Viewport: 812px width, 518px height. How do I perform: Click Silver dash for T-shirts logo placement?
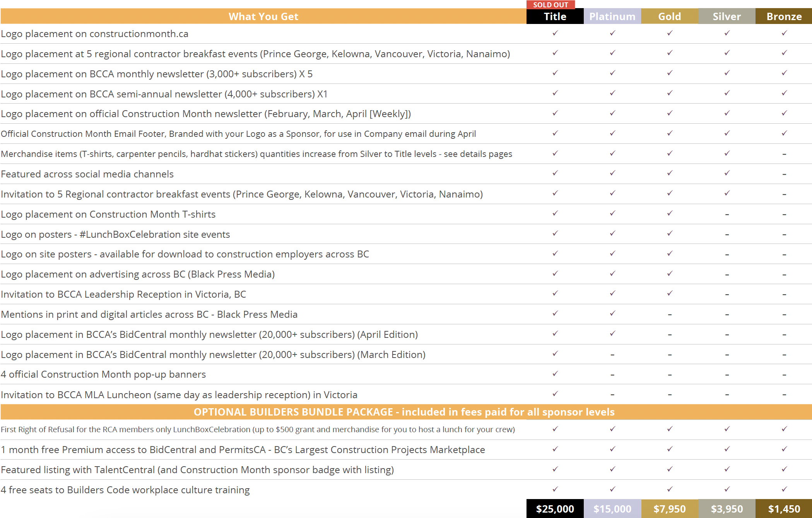[x=727, y=215]
